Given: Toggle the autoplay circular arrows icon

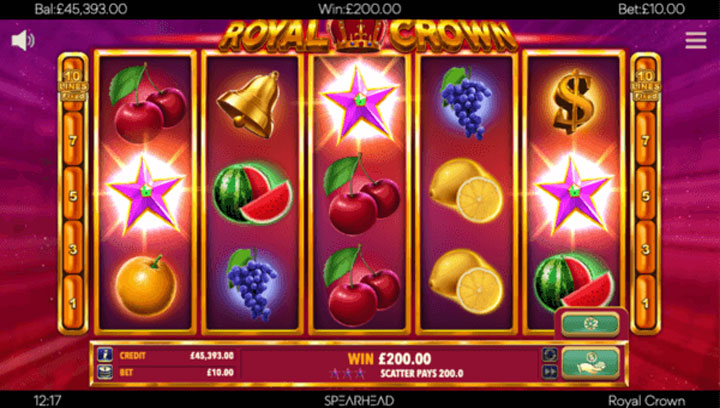Looking at the screenshot, I should point(550,355).
